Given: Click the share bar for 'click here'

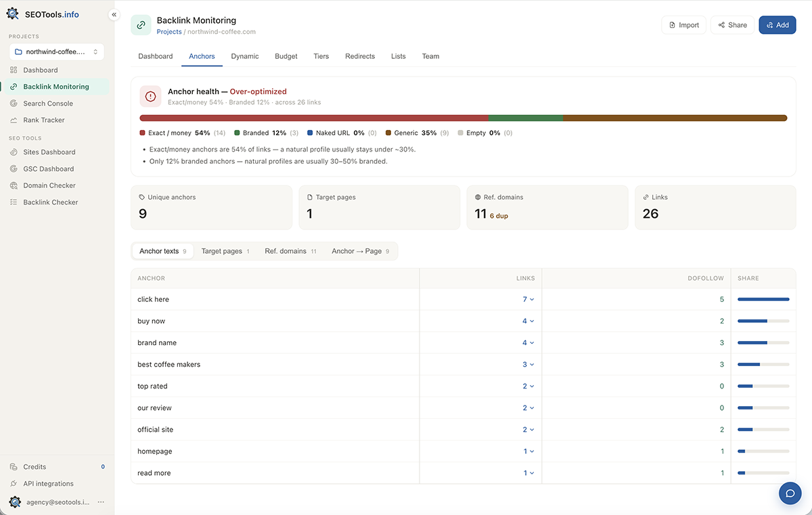Looking at the screenshot, I should [763, 299].
